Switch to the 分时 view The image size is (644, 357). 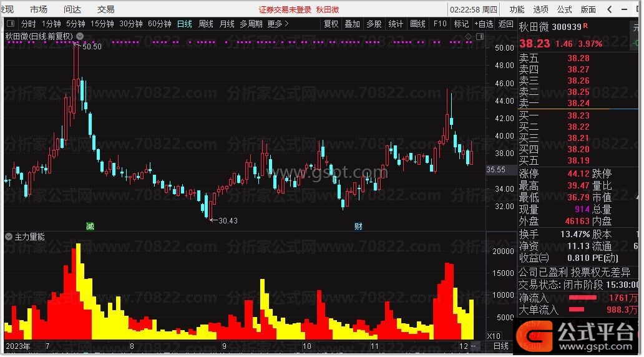(x=28, y=24)
